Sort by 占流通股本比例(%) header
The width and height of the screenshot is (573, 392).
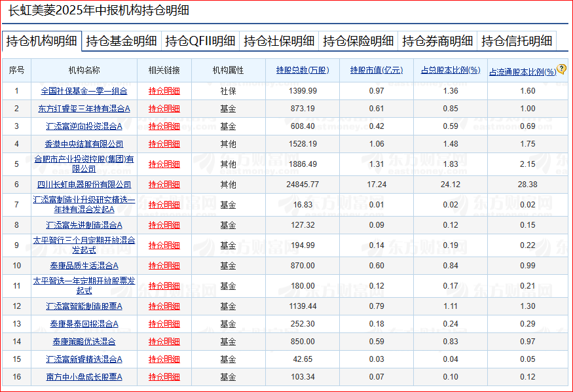click(x=523, y=72)
